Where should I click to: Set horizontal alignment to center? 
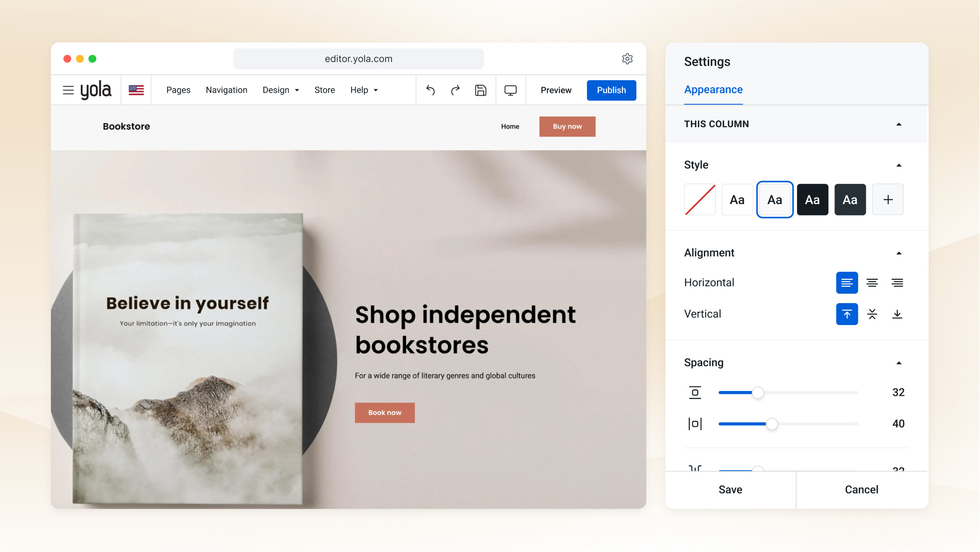(x=872, y=283)
